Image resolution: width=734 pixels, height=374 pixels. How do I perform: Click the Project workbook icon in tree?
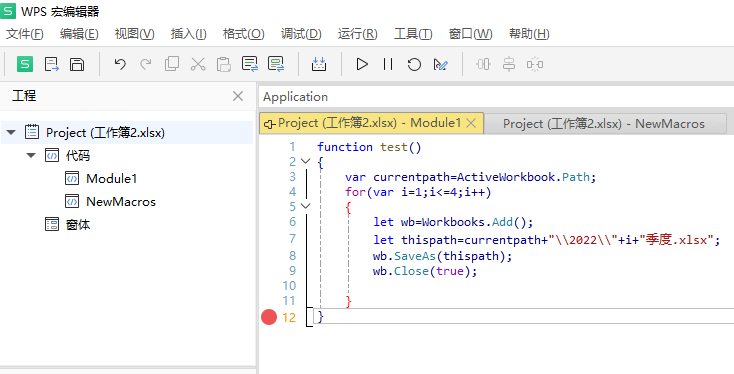tap(32, 132)
